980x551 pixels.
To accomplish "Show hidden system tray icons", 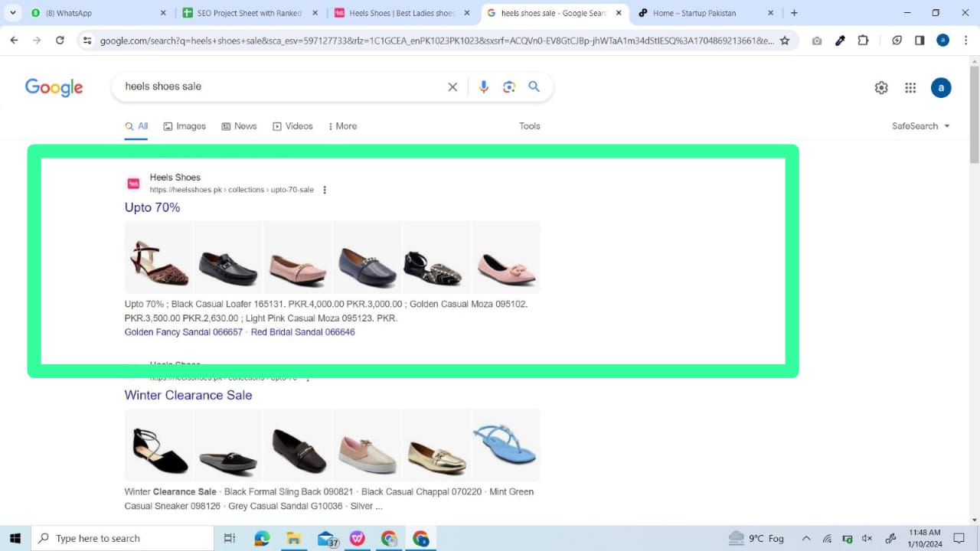I will [806, 539].
